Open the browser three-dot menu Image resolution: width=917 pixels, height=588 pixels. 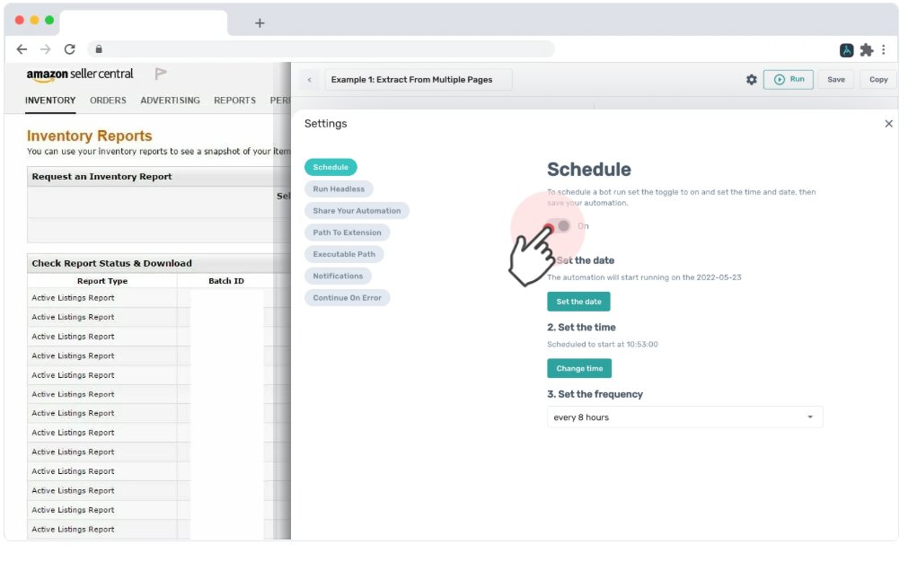[x=883, y=50]
